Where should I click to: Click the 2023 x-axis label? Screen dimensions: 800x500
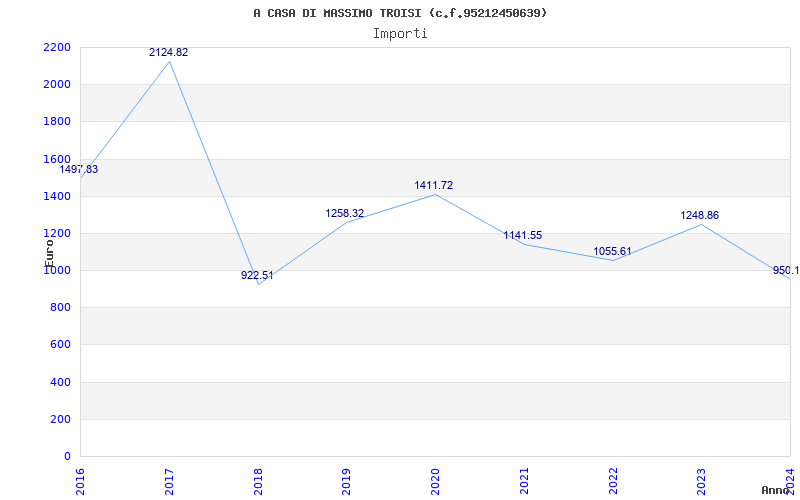pyautogui.click(x=702, y=481)
